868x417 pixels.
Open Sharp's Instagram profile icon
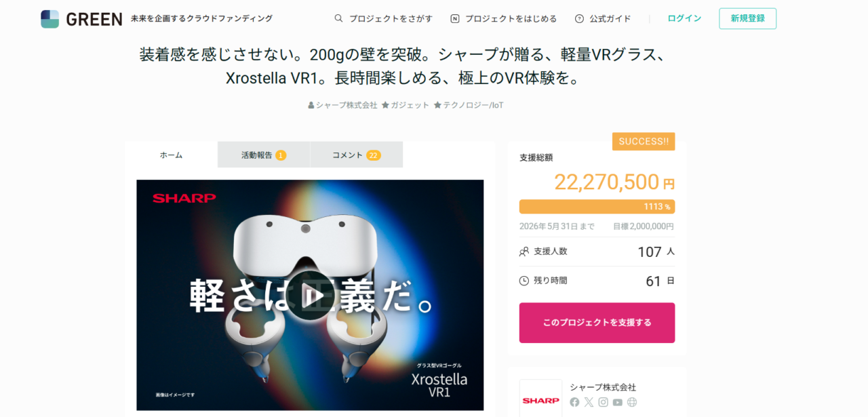pos(603,402)
